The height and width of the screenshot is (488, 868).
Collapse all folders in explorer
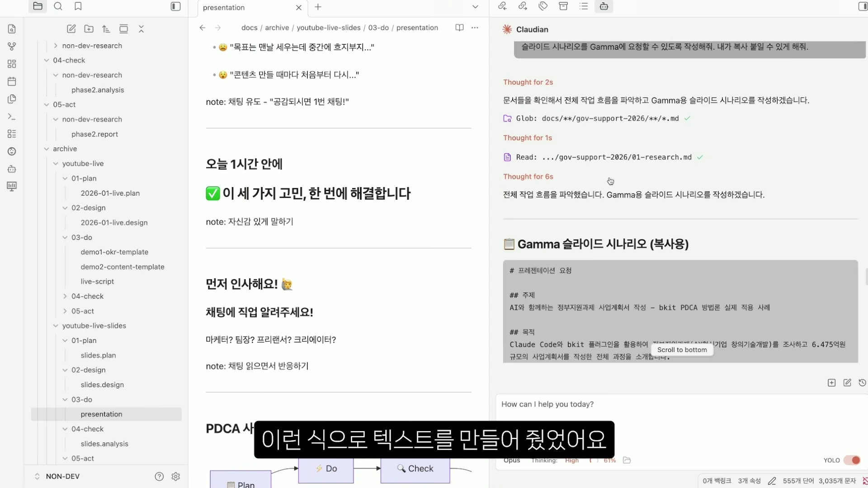pyautogui.click(x=141, y=29)
